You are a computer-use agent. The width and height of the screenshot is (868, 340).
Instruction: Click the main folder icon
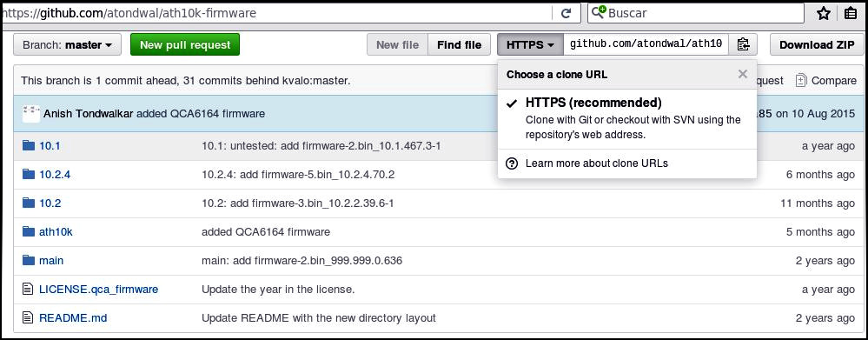(28, 260)
